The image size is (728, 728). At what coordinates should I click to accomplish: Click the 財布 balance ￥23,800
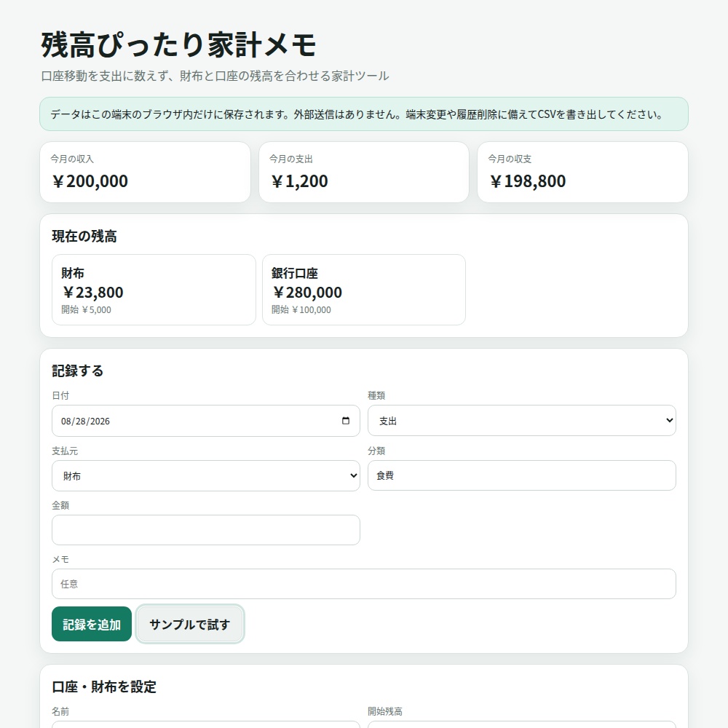click(92, 293)
